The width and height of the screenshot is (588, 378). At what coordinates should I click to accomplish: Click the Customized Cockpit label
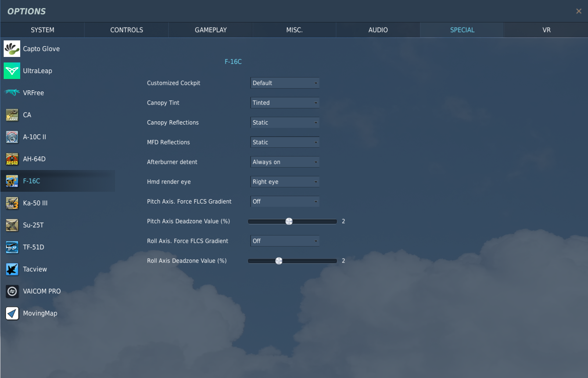click(173, 83)
